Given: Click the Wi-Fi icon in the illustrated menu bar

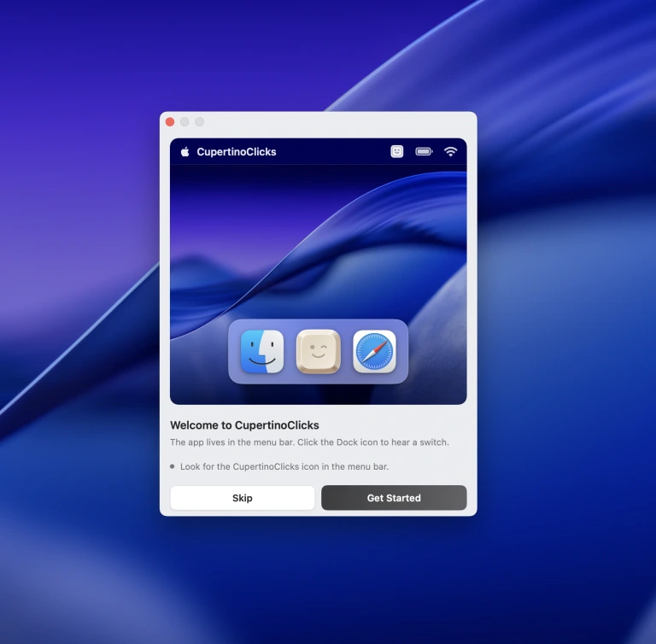Looking at the screenshot, I should point(451,151).
